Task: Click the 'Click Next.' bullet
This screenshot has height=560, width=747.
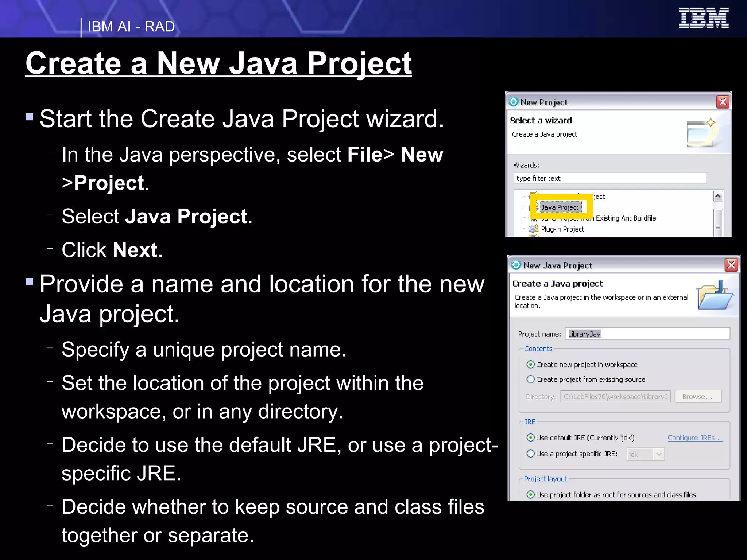Action: [112, 250]
